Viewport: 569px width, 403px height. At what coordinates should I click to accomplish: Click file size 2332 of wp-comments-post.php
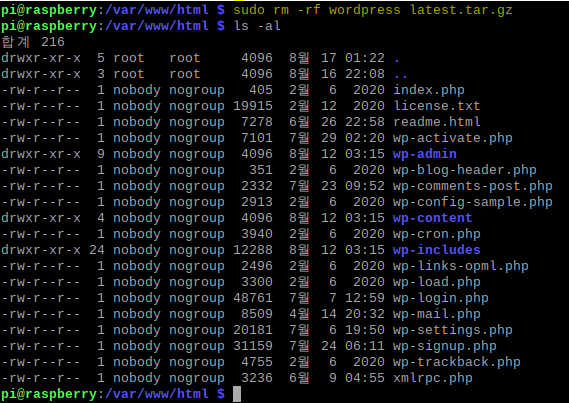coord(257,186)
